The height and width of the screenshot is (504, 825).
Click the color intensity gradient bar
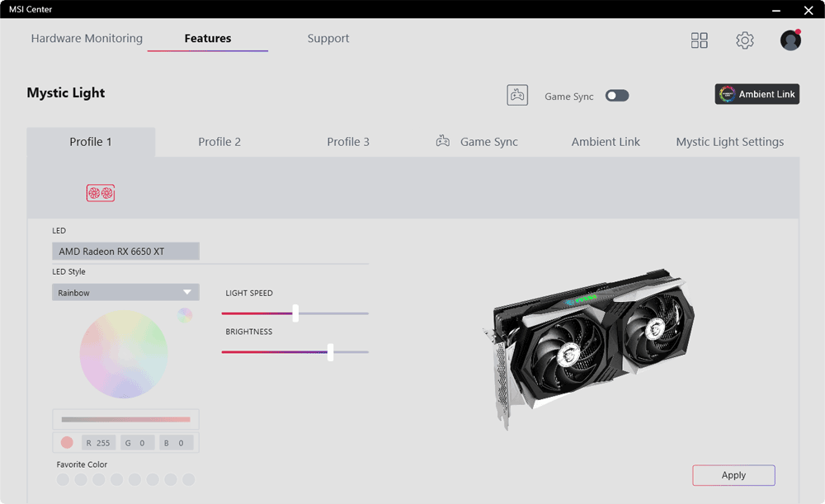pyautogui.click(x=125, y=419)
